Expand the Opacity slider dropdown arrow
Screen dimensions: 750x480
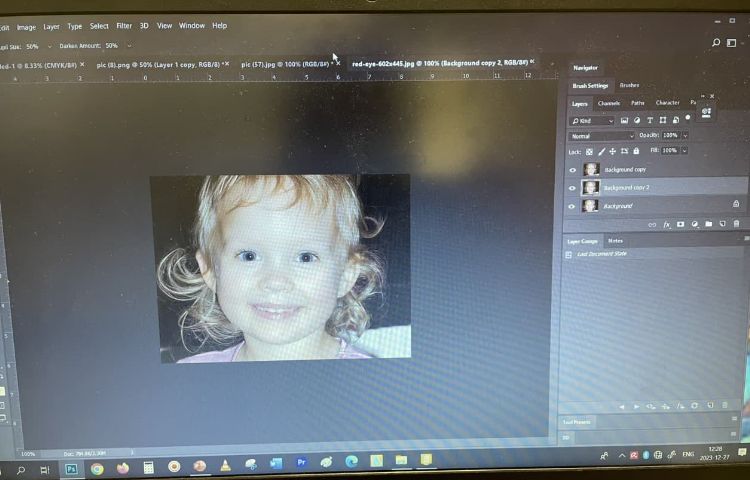[x=685, y=135]
